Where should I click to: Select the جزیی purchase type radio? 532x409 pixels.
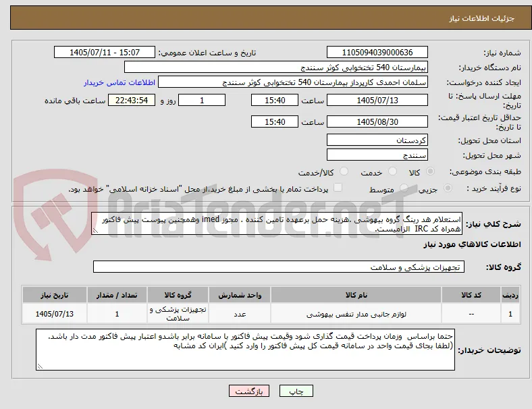pyautogui.click(x=448, y=188)
